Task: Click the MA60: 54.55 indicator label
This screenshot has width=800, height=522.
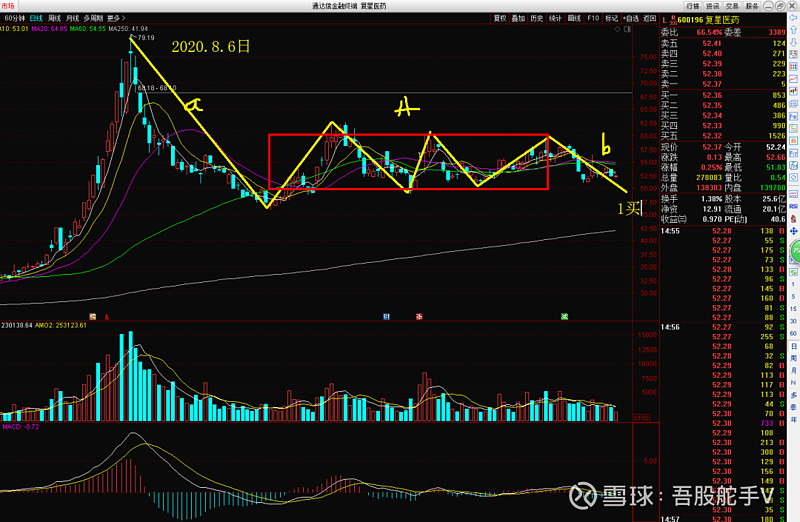Action: pyautogui.click(x=88, y=29)
